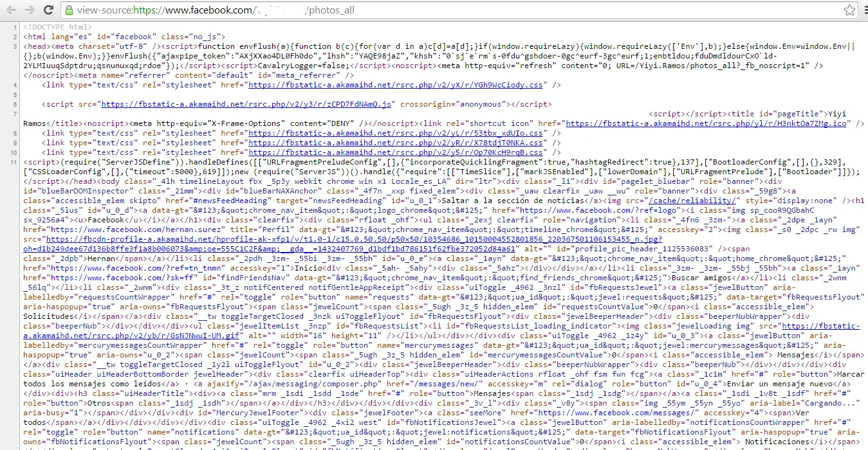Click source line number 6
Viewport: 868px width, 450px height.
click(x=17, y=104)
